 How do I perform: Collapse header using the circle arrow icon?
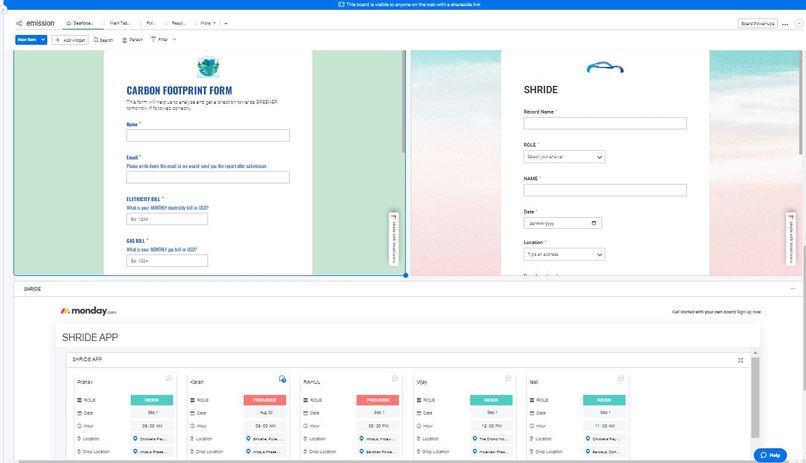coord(799,24)
